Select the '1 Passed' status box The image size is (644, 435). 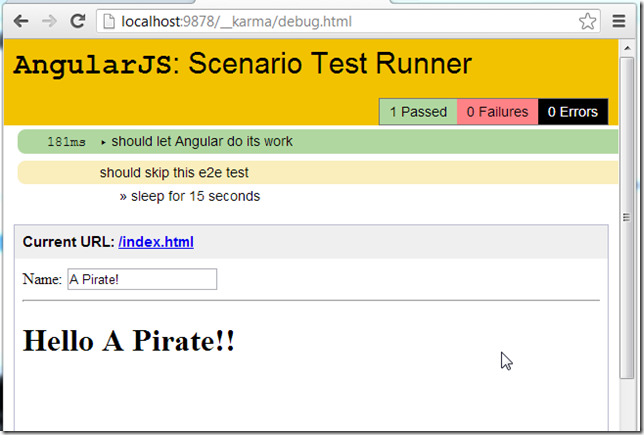418,111
